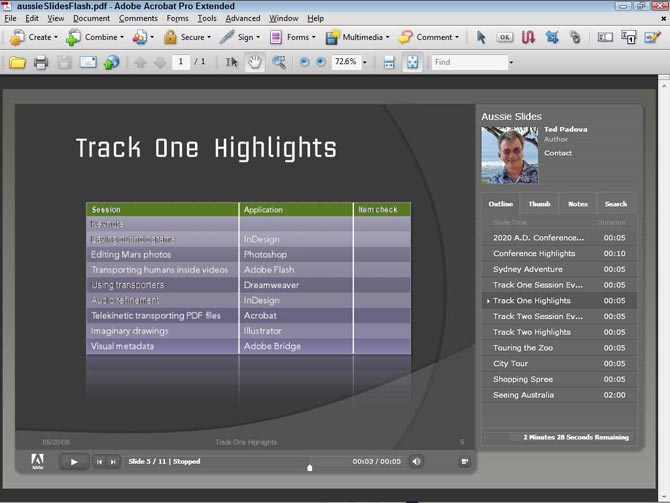Open the zoom percentage dropdown
This screenshot has height=503, width=670.
tap(365, 62)
